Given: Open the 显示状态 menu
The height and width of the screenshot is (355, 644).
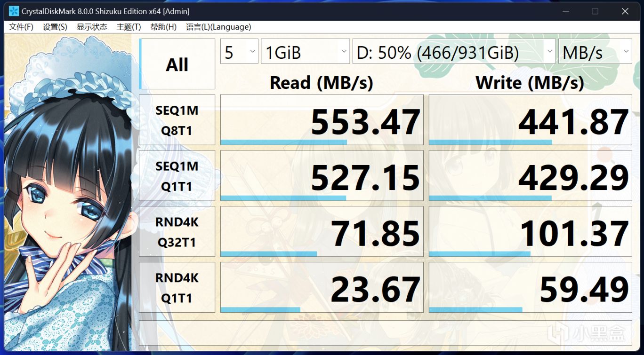Looking at the screenshot, I should point(92,27).
